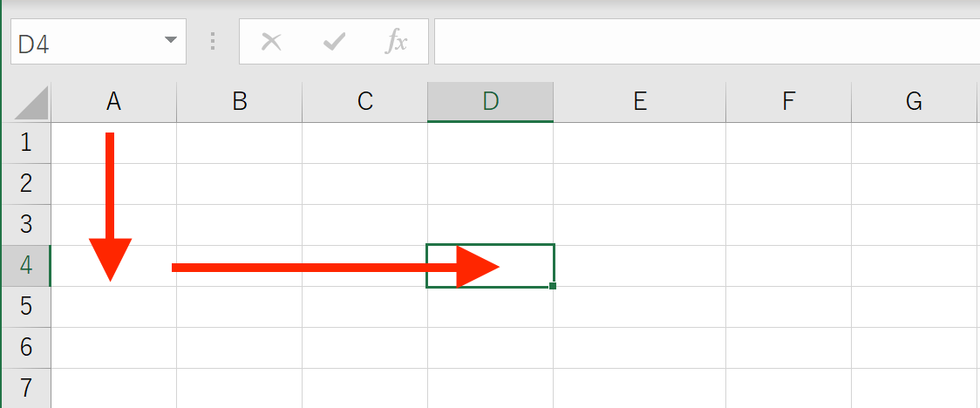Select column D header
980x408 pixels.
pyautogui.click(x=491, y=102)
